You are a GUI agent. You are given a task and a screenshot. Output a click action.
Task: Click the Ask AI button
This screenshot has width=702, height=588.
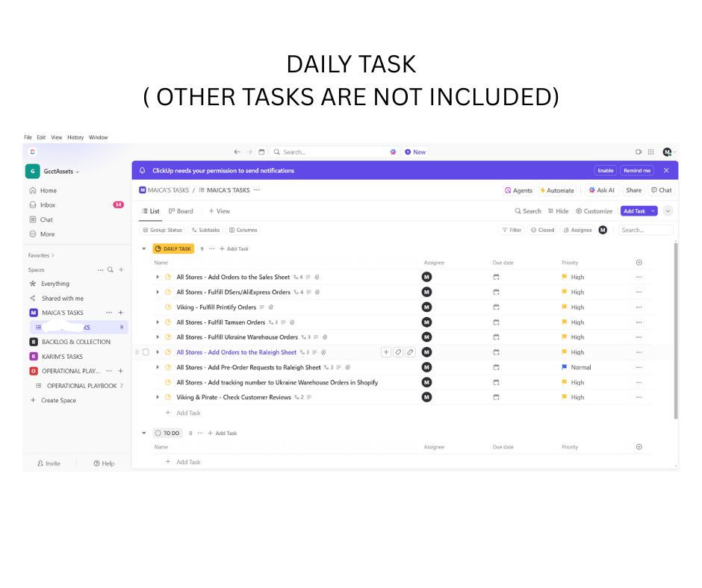(x=601, y=190)
